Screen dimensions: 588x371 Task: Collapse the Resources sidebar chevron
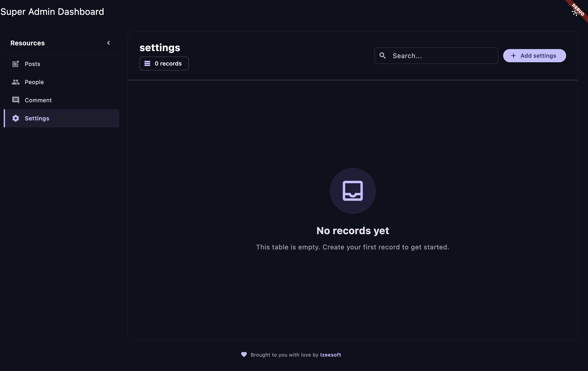(109, 43)
